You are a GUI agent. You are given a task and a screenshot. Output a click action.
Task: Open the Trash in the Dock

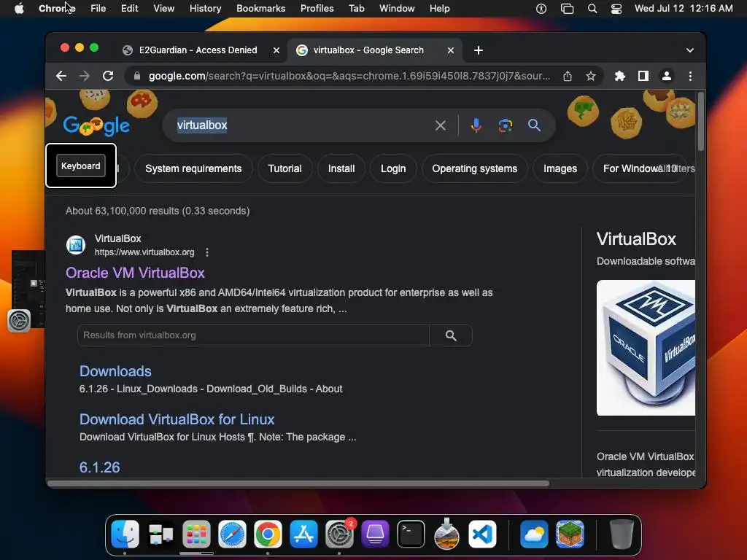pyautogui.click(x=622, y=534)
